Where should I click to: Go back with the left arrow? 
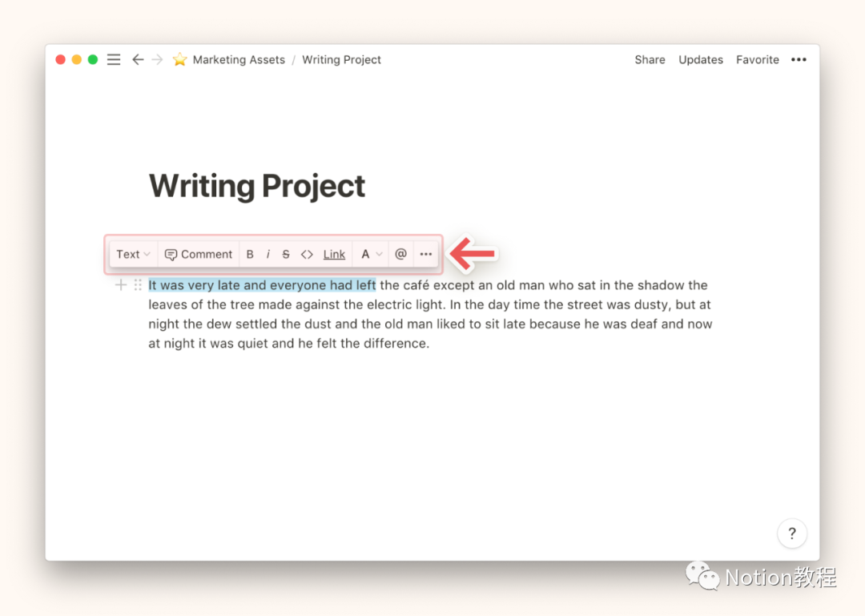click(x=138, y=60)
